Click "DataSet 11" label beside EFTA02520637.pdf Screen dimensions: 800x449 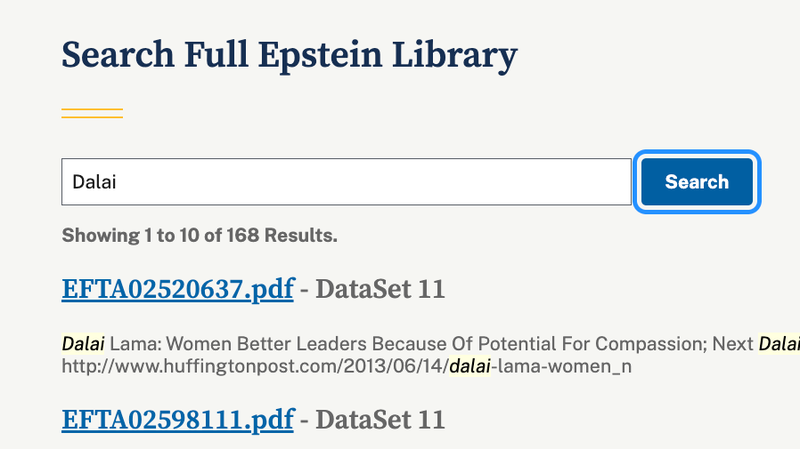(380, 289)
